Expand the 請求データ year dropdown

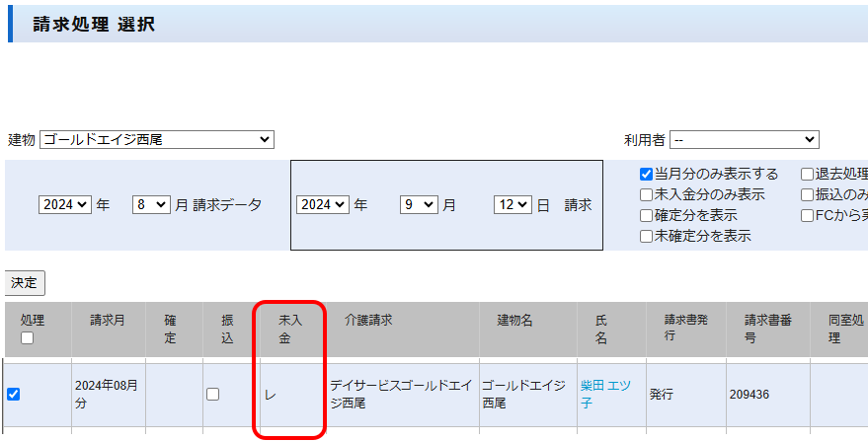coord(65,205)
